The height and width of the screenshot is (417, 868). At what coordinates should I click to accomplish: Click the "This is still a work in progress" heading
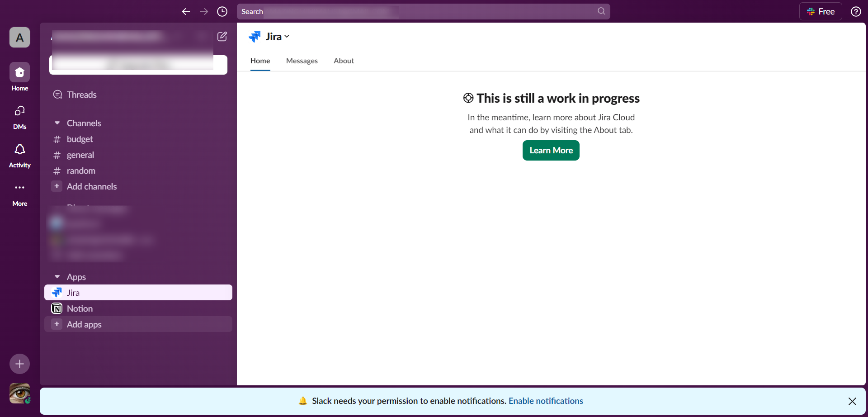pyautogui.click(x=558, y=98)
